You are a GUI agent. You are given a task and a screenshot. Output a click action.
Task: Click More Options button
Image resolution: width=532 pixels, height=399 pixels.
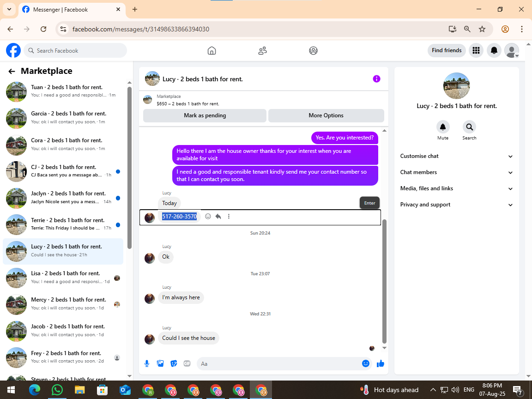pyautogui.click(x=326, y=115)
